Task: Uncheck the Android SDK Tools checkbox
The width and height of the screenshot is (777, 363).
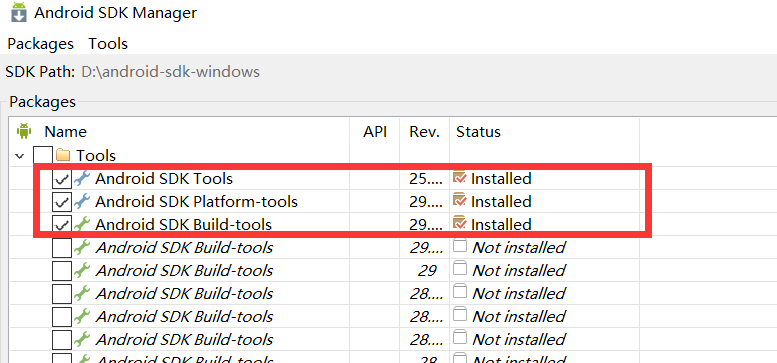Action: [x=61, y=179]
